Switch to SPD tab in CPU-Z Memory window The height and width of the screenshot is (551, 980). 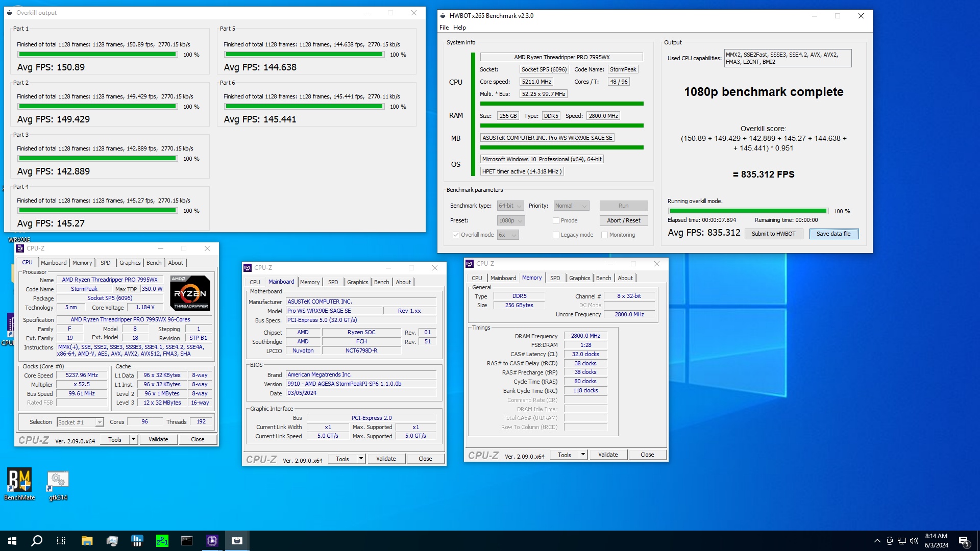coord(555,278)
